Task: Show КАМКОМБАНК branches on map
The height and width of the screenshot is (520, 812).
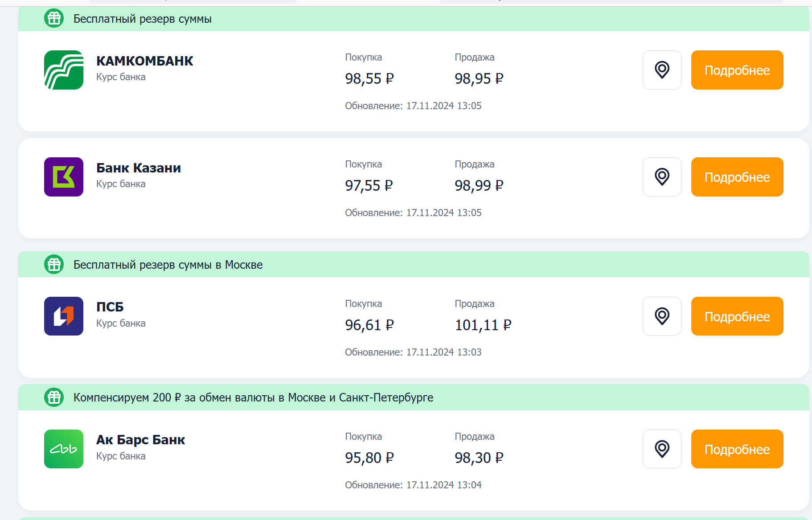Action: pyautogui.click(x=662, y=70)
